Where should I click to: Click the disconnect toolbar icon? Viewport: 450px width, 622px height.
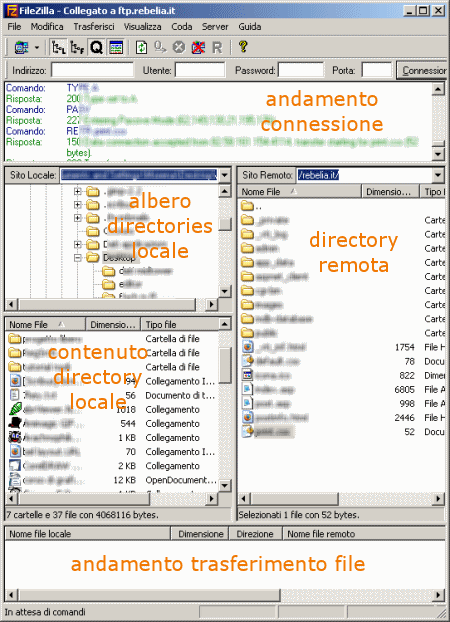tap(198, 48)
